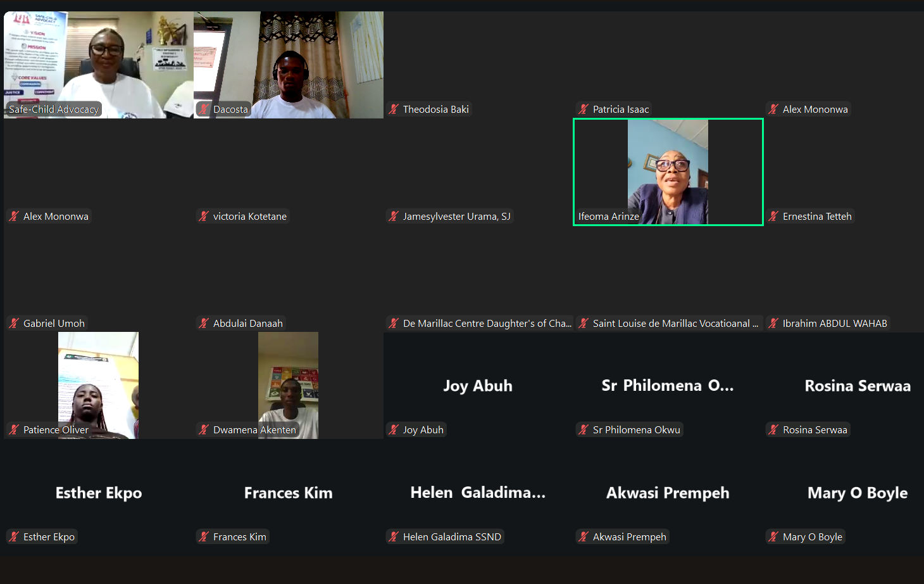Click Mary O Boyle's muted microphone icon
This screenshot has height=584, width=924.
coord(773,537)
